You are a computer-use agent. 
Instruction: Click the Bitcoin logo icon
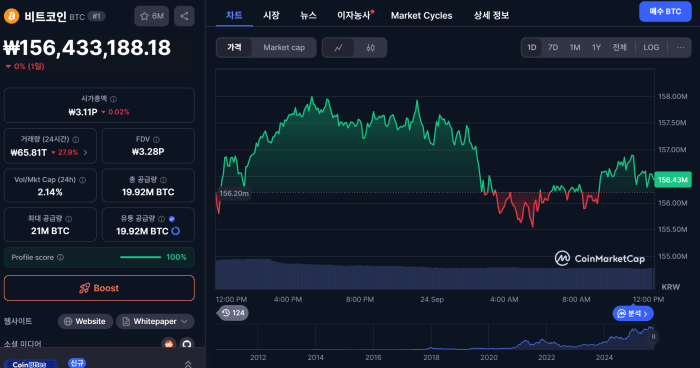[12, 16]
